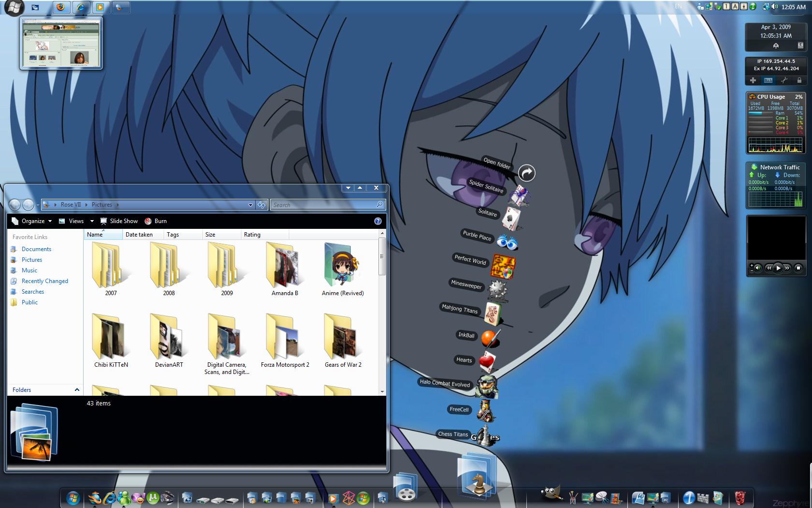The width and height of the screenshot is (812, 508).
Task: Launch Hearts card game icon
Action: point(487,361)
